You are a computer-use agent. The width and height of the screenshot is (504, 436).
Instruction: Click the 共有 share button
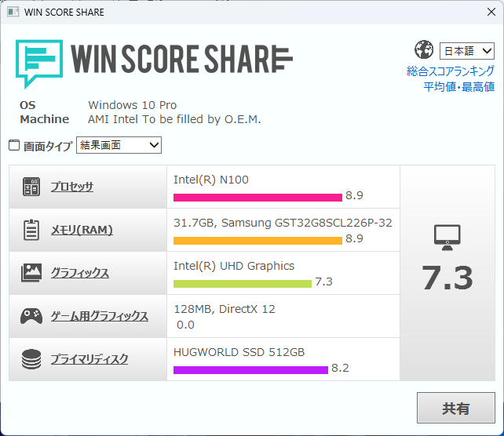click(x=456, y=408)
